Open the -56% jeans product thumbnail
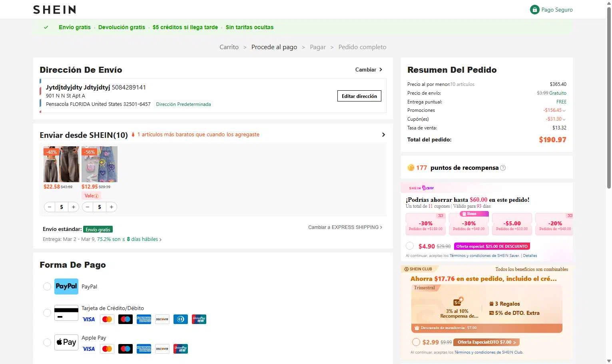 pyautogui.click(x=100, y=164)
